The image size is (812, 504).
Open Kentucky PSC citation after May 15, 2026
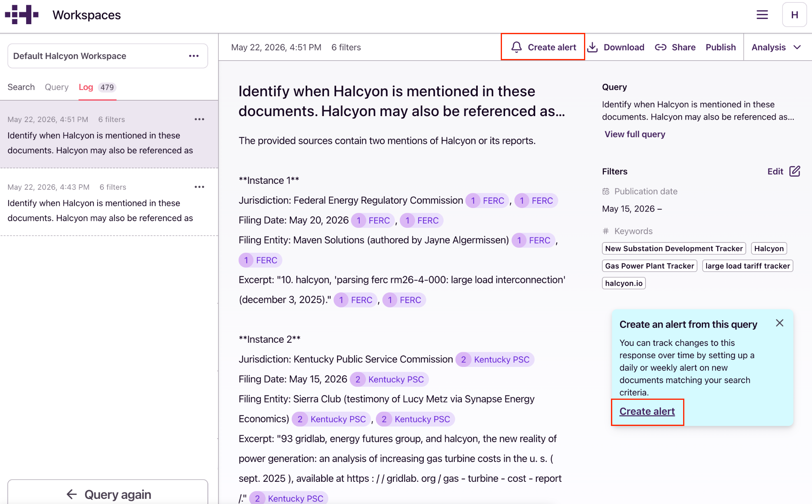[x=389, y=379]
